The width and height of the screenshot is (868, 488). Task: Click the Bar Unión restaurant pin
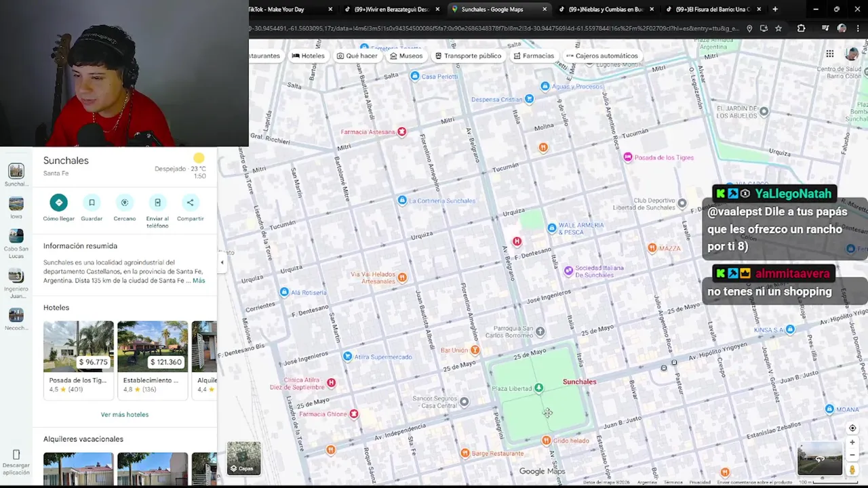pyautogui.click(x=475, y=350)
